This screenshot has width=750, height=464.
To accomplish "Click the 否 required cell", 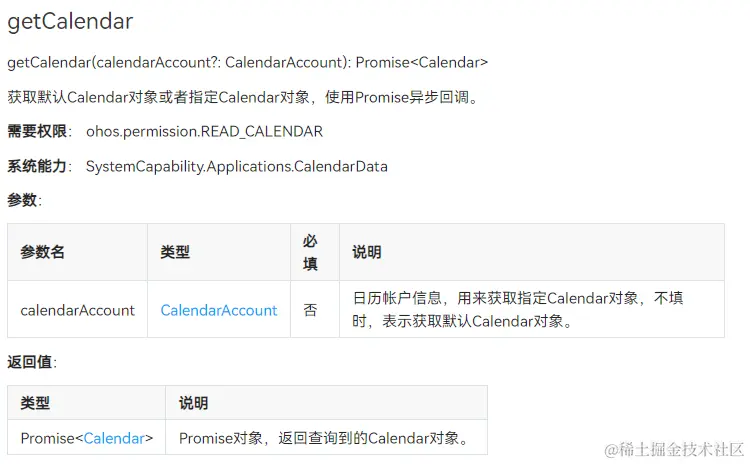I will (310, 310).
